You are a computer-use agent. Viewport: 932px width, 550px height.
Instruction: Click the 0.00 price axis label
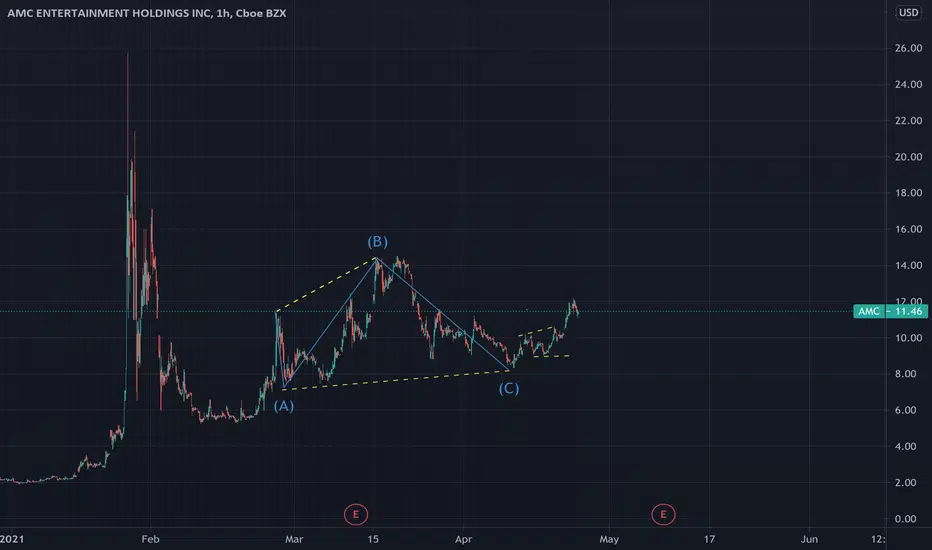908,518
